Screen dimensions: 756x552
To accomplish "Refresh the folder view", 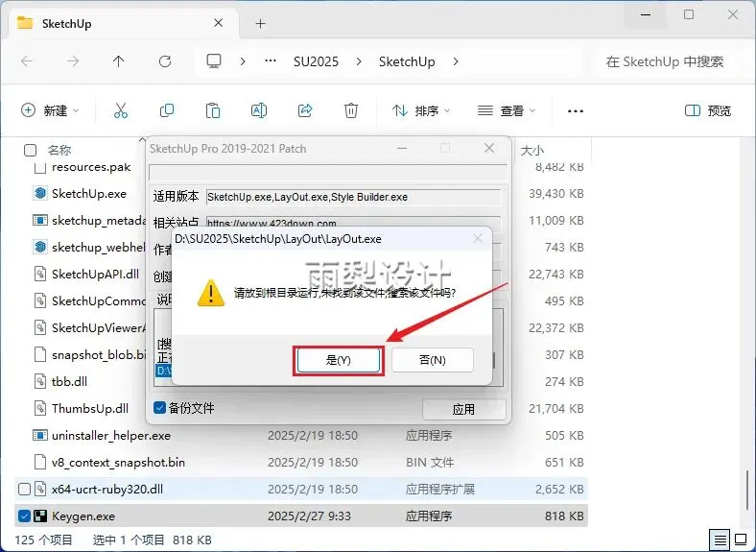I will (x=165, y=61).
